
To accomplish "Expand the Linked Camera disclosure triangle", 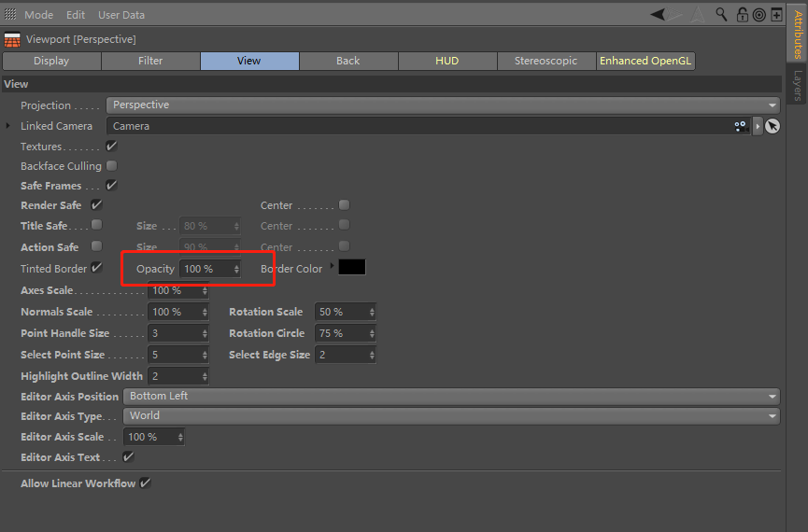I will [9, 126].
